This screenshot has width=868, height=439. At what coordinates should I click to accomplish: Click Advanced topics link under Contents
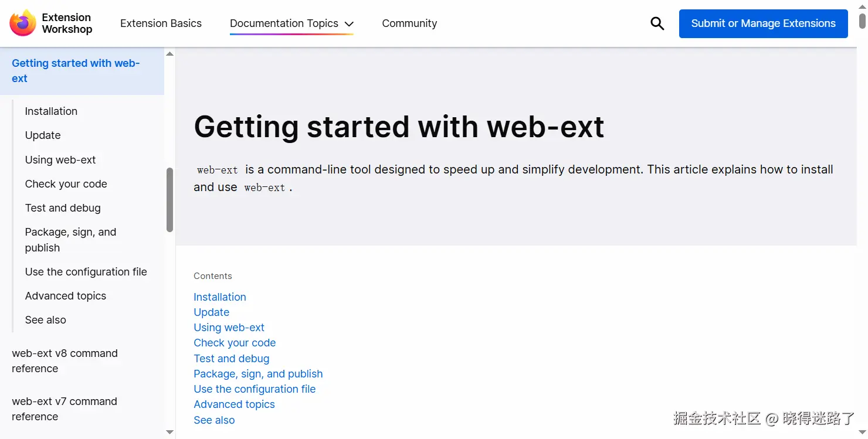[x=234, y=404]
